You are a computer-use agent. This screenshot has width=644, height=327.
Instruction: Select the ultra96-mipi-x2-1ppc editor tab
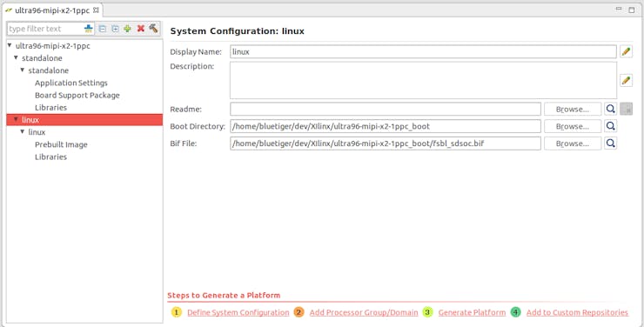pos(52,10)
